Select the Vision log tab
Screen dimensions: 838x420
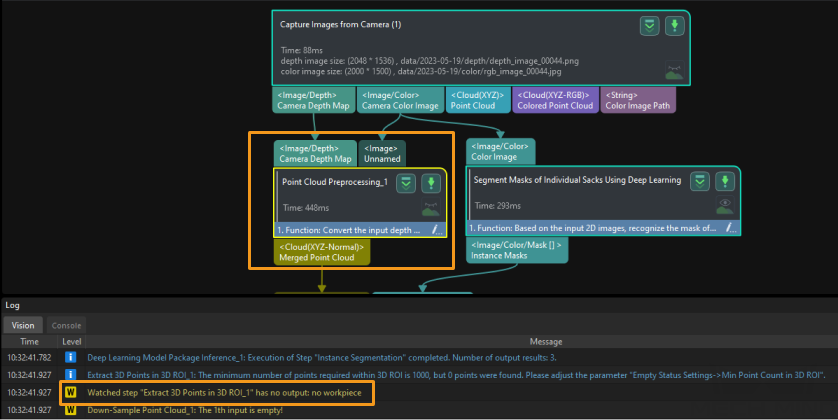click(x=22, y=325)
